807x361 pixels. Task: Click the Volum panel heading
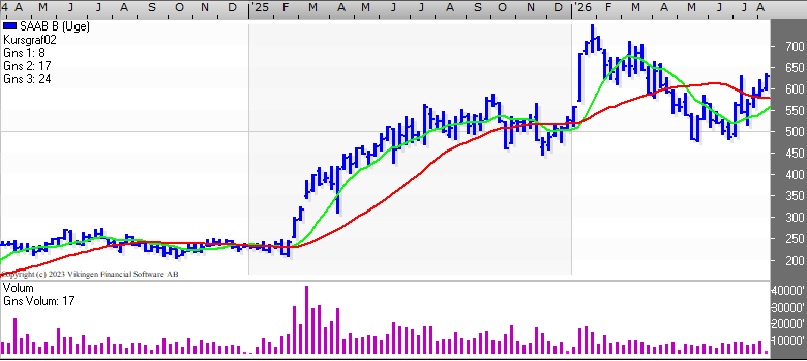click(18, 288)
